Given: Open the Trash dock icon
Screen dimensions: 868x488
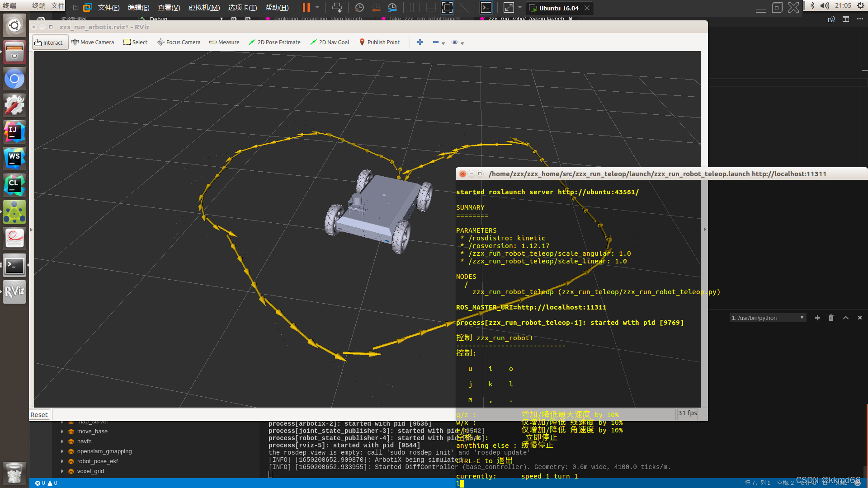Looking at the screenshot, I should (x=14, y=473).
